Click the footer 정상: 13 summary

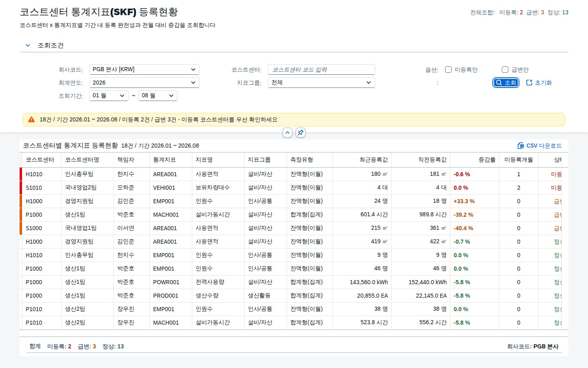pos(113,346)
